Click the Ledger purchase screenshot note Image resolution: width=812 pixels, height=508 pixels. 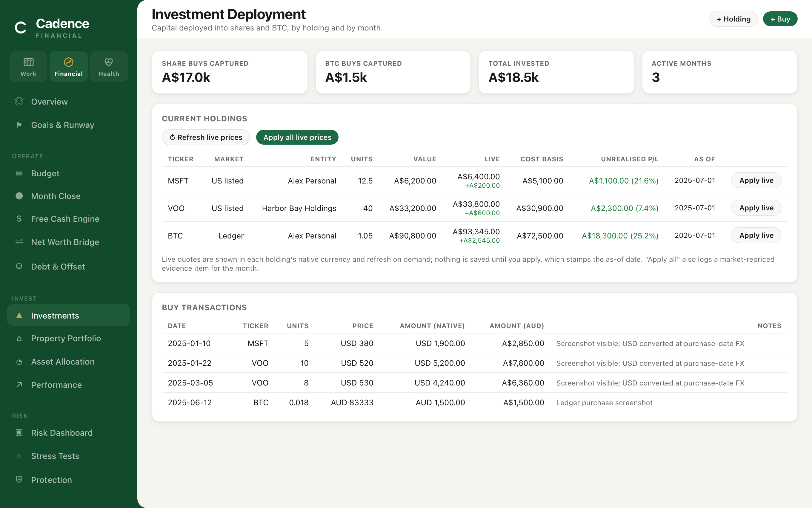(604, 403)
